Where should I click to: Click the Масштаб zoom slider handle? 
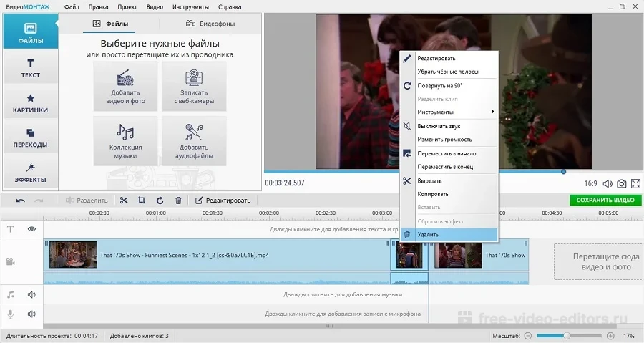point(567,336)
